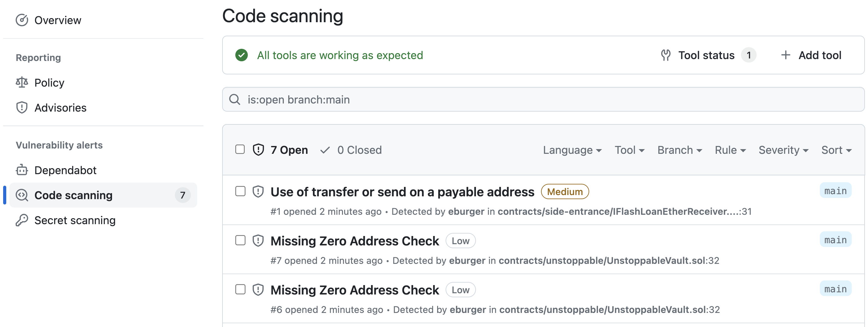Select the Secret scanning key icon

(x=22, y=220)
